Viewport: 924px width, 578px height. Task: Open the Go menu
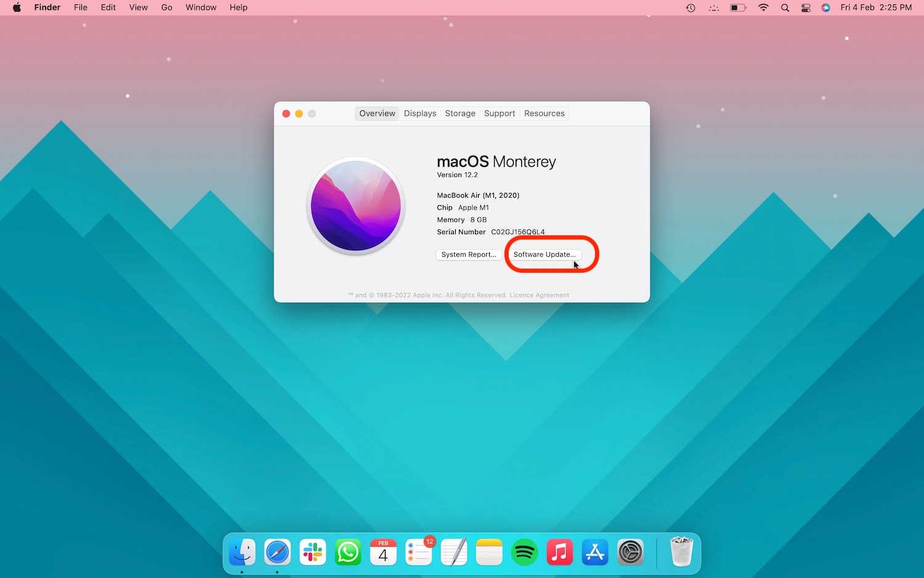(167, 7)
